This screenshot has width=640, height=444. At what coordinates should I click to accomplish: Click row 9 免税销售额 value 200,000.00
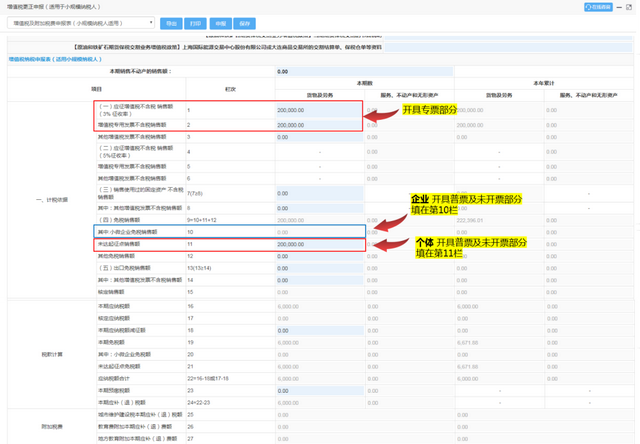(x=291, y=220)
